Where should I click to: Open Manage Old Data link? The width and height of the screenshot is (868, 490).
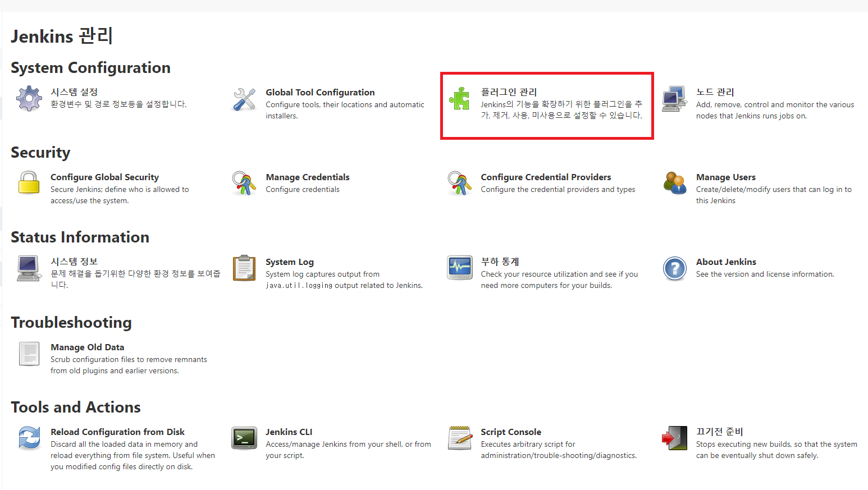pyautogui.click(x=88, y=347)
